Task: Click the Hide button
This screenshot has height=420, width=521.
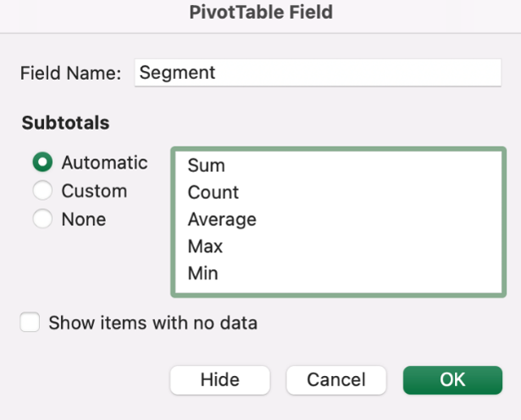Action: pyautogui.click(x=220, y=380)
